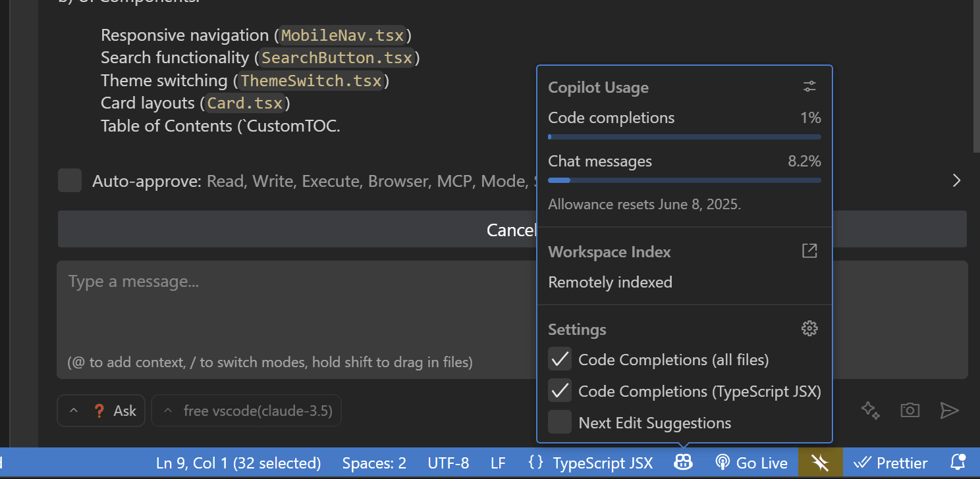
Task: Click the vertical scrollbar of chat
Action: tap(977, 76)
